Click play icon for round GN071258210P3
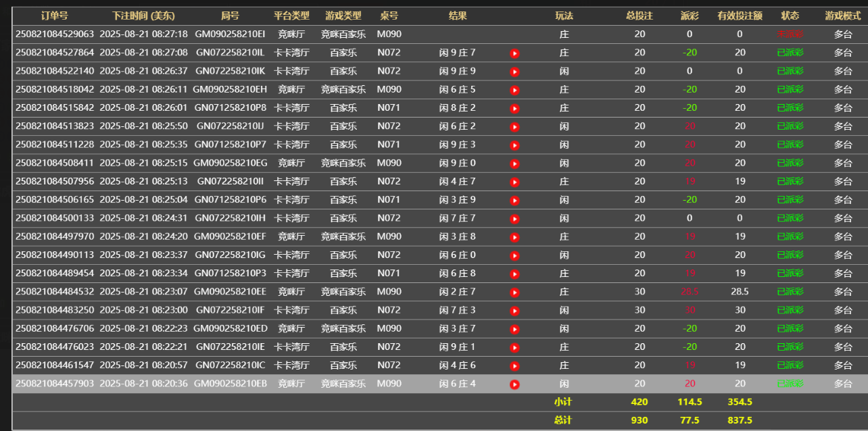 (514, 274)
